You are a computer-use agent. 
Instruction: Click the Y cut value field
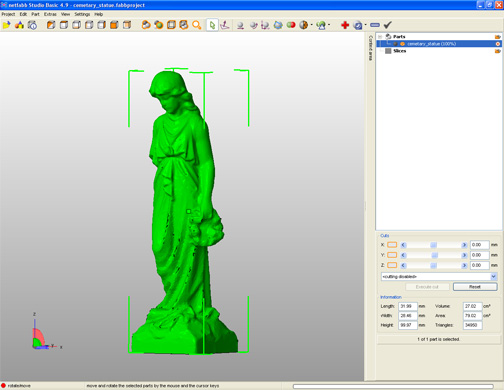479,255
